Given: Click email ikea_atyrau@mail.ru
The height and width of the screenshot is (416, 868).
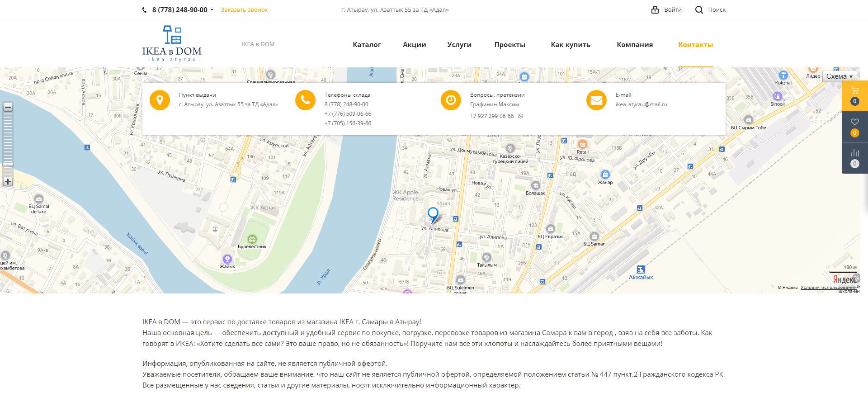Looking at the screenshot, I should (641, 104).
